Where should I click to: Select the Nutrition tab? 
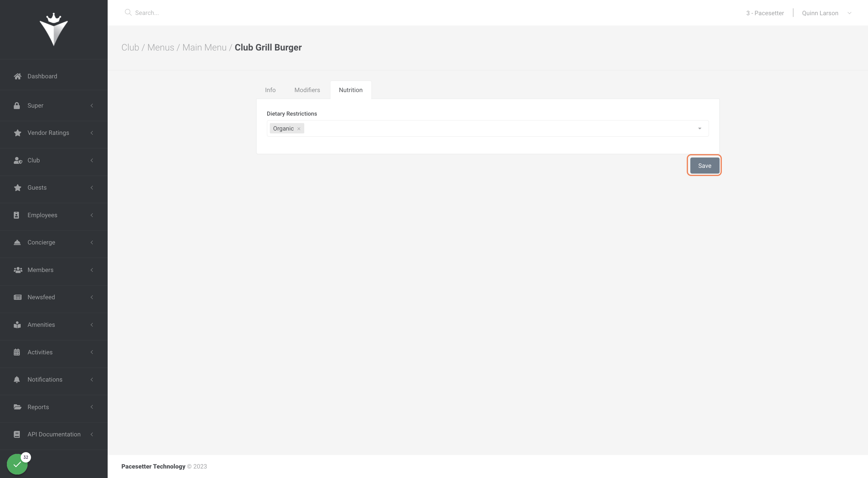point(350,90)
